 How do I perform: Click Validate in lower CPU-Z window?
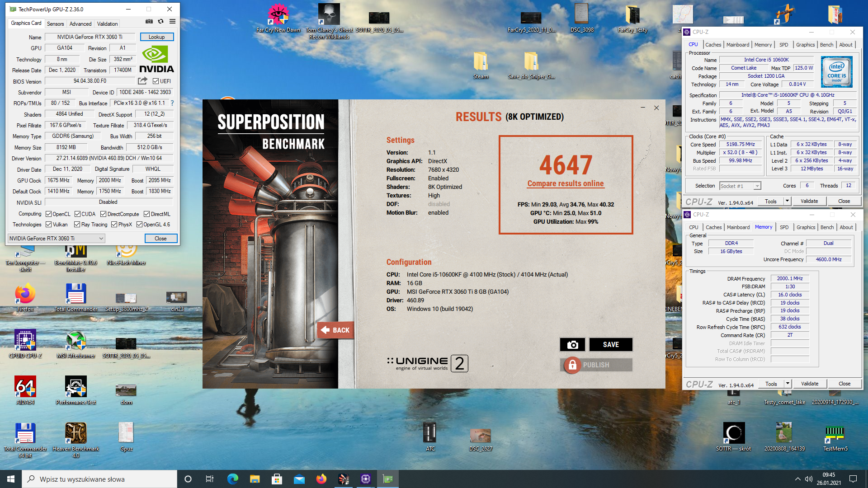tap(810, 384)
